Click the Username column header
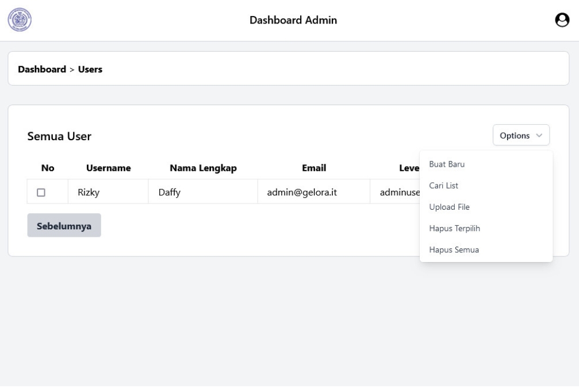579x392 pixels. click(108, 168)
